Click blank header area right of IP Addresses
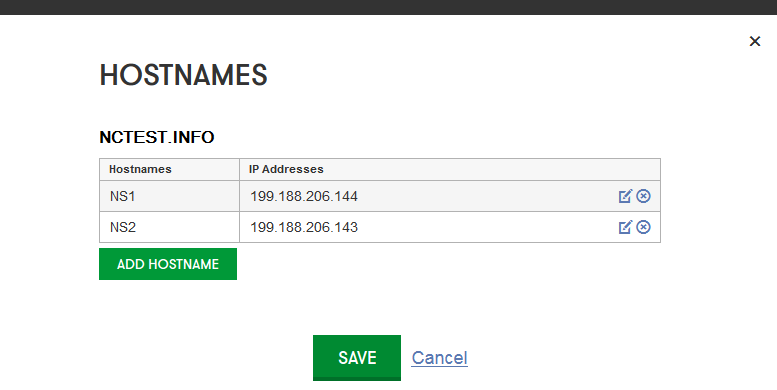 491,169
